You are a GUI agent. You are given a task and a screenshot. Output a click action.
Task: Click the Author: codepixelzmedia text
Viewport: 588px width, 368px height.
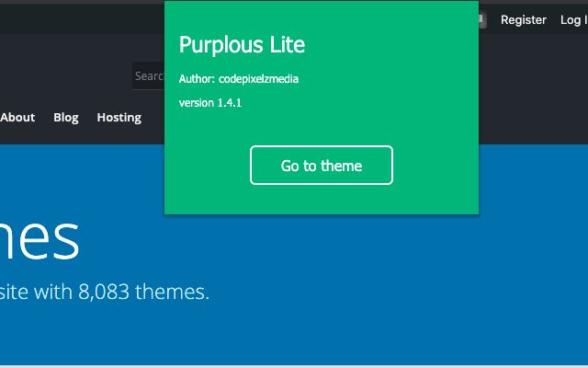(x=239, y=79)
